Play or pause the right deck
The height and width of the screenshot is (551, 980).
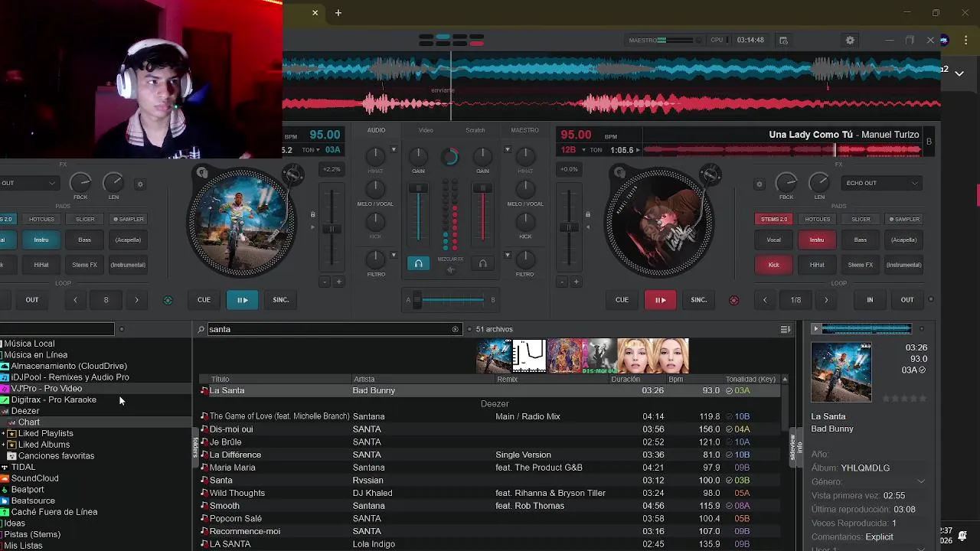[660, 300]
